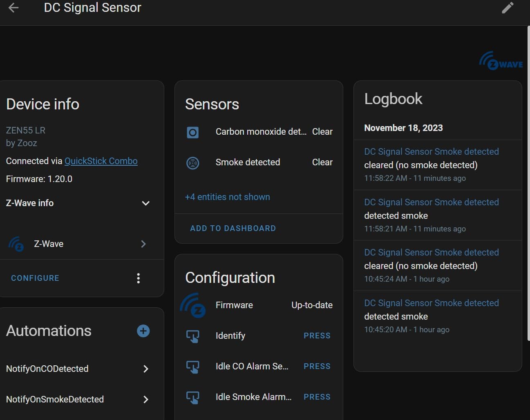Image resolution: width=530 pixels, height=420 pixels.
Task: Click the NotifyOnCODetected automation name
Action: click(x=47, y=369)
